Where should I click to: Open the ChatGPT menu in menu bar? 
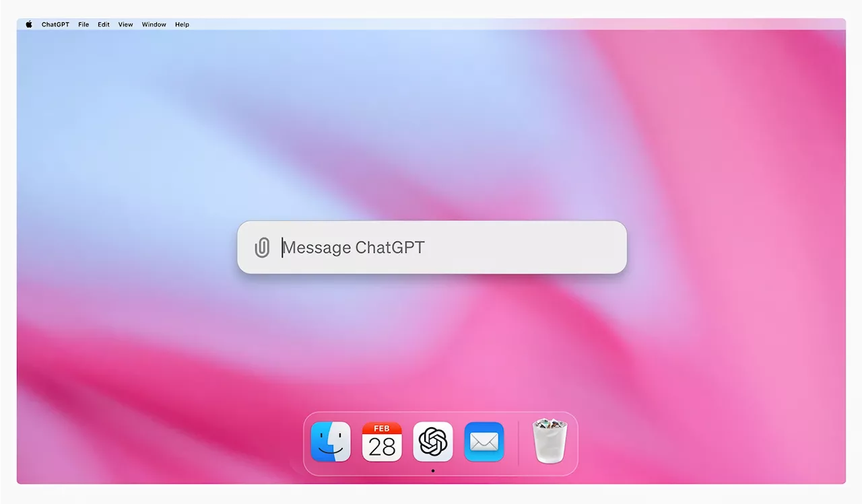55,24
